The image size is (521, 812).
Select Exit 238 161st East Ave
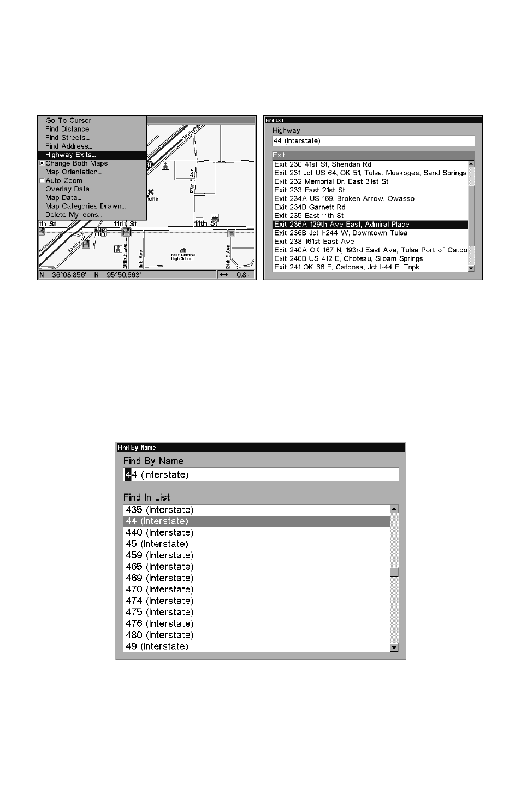click(x=370, y=242)
